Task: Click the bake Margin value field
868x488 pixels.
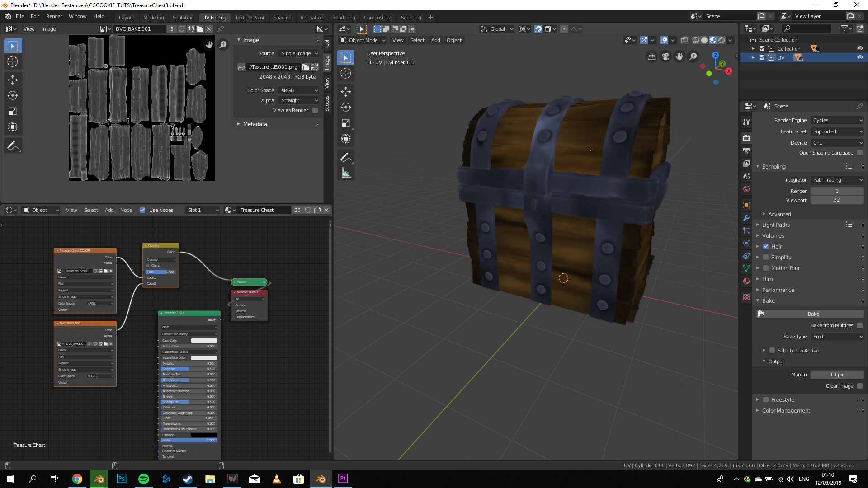Action: click(x=836, y=375)
